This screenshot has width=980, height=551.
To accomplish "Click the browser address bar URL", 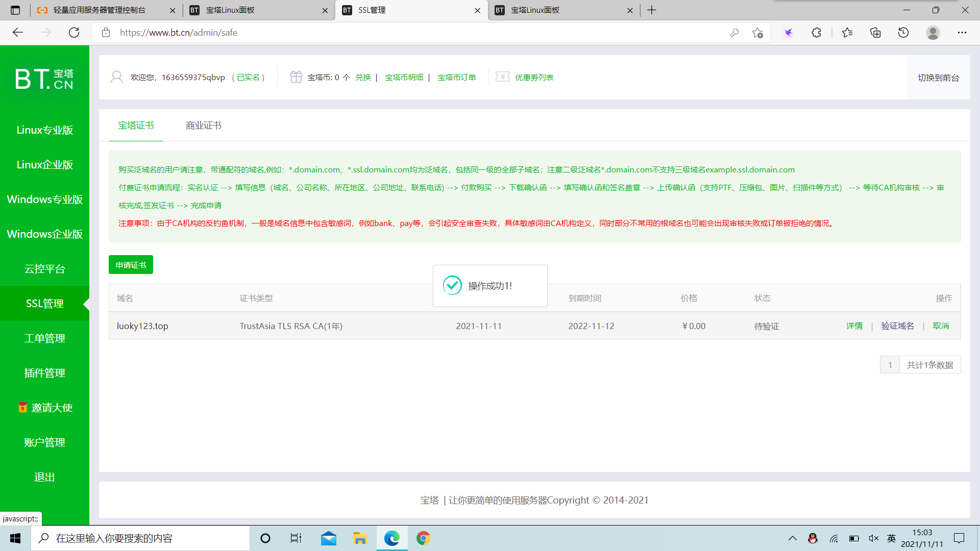I will pos(179,33).
